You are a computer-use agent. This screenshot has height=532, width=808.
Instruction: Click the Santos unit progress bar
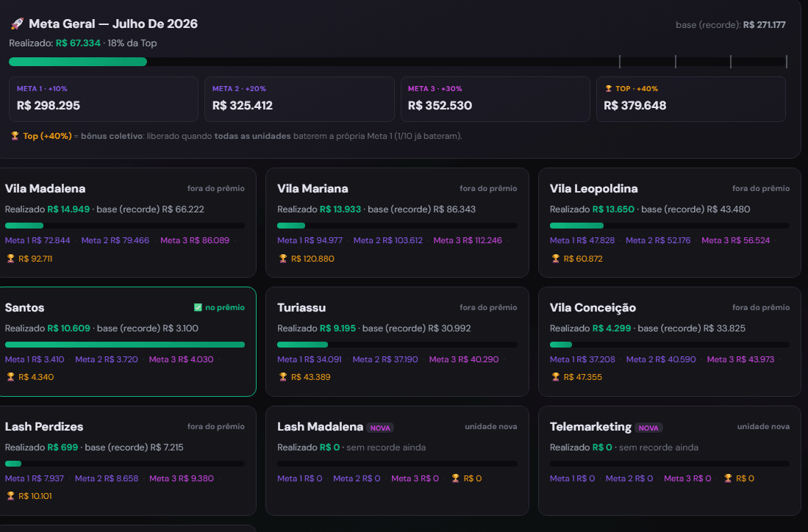pos(125,345)
